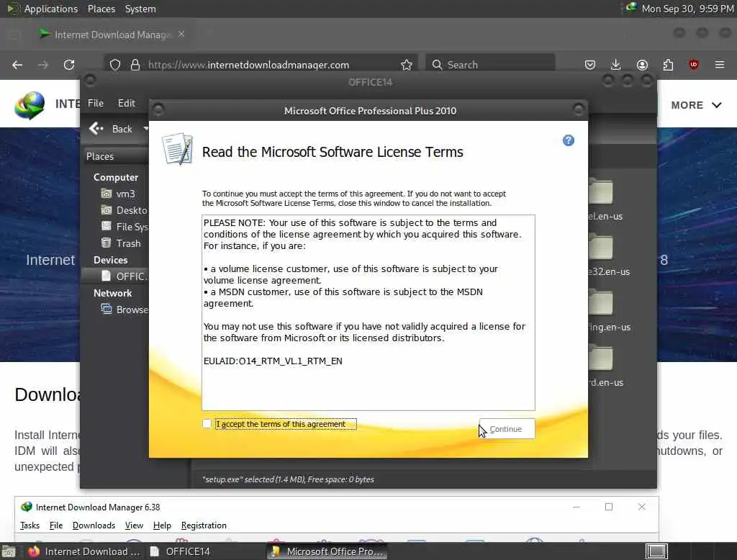Click the shield tracking protection icon
Image resolution: width=737 pixels, height=560 pixels.
(x=115, y=65)
